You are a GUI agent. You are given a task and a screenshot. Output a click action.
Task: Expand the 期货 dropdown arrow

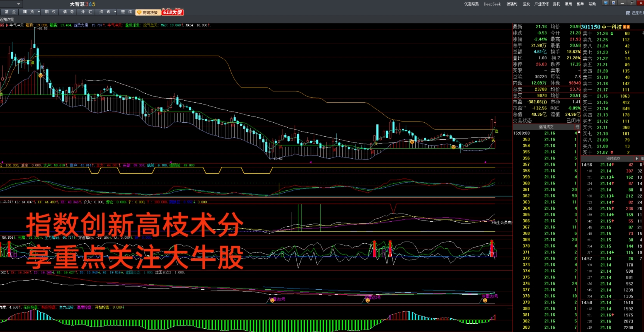click(x=39, y=12)
